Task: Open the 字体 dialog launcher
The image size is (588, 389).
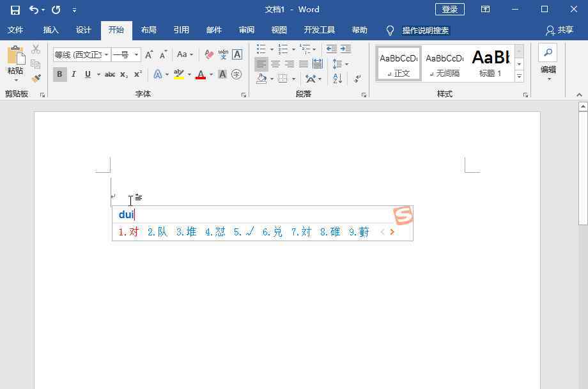Action: pos(244,95)
